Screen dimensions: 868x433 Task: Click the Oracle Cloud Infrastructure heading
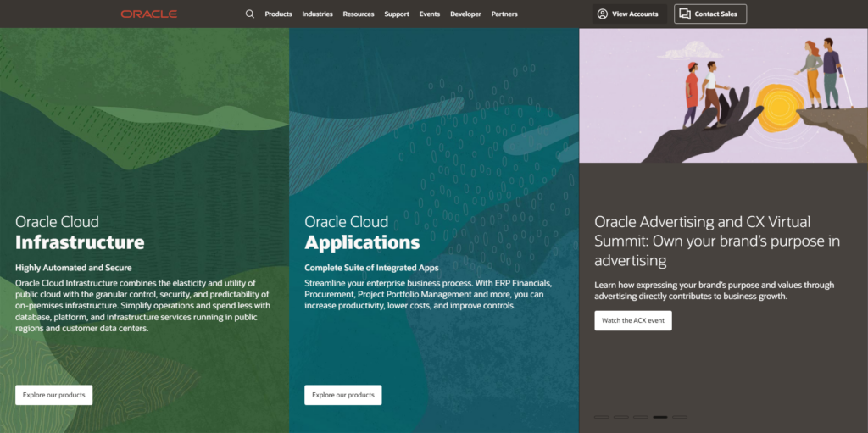click(80, 232)
